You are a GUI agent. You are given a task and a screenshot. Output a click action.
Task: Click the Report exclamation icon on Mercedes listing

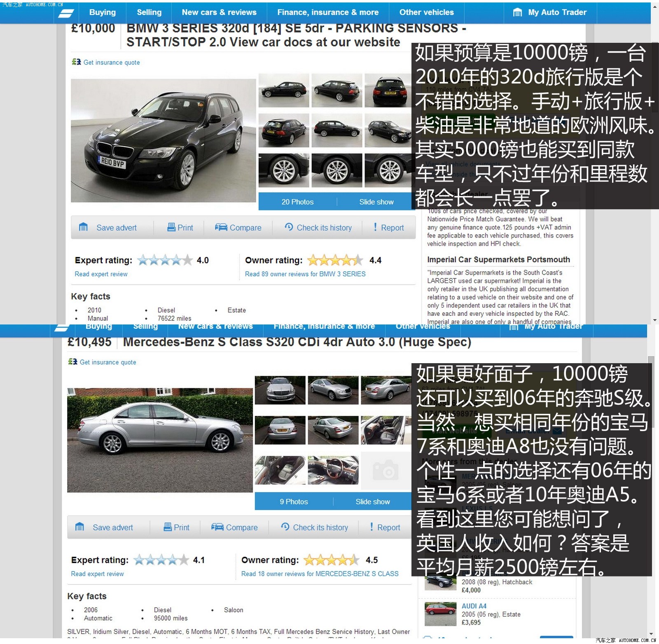pos(372,527)
